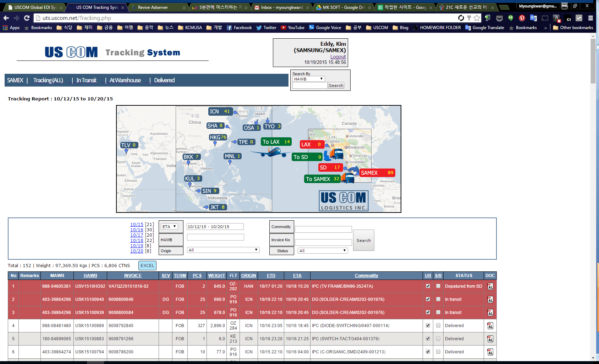Open DOC icon for HAWB USK15100794
The height and width of the screenshot is (364, 599).
[x=490, y=352]
